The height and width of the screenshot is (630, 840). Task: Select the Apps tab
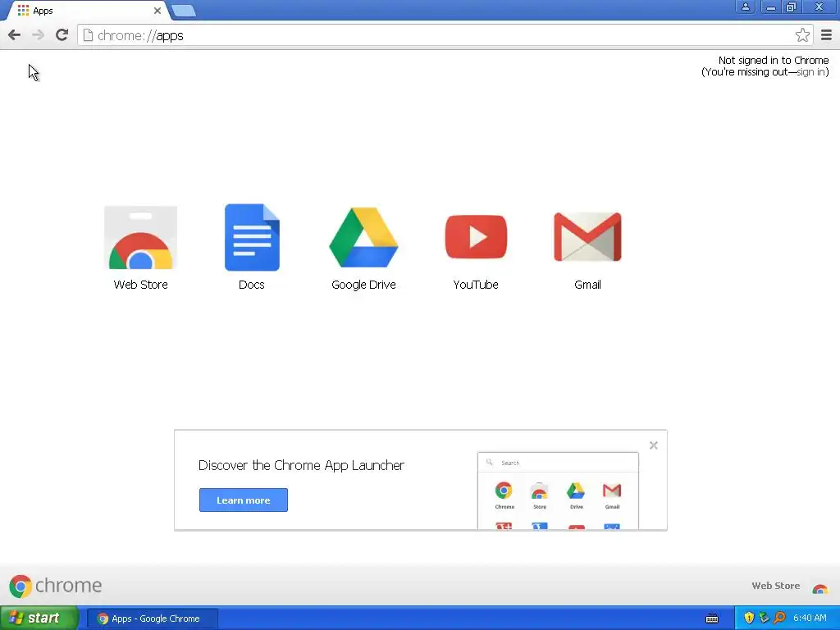pos(89,11)
